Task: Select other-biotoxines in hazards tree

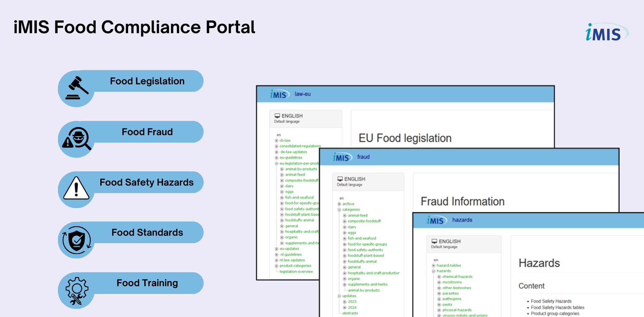Action: [457, 288]
